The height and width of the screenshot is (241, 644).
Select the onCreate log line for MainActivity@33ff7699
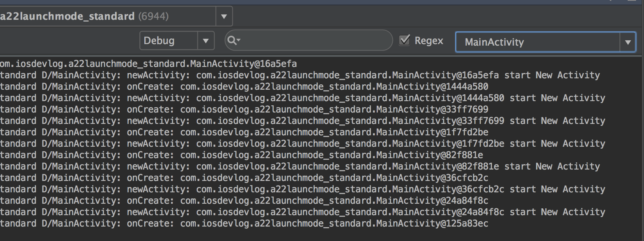pyautogui.click(x=244, y=109)
